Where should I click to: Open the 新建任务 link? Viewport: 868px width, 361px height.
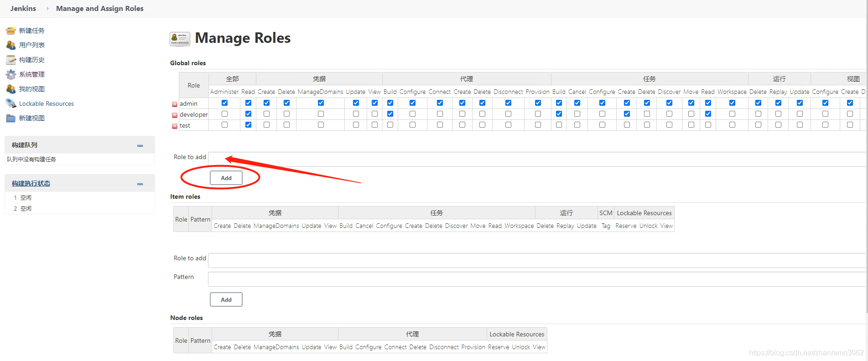[32, 31]
